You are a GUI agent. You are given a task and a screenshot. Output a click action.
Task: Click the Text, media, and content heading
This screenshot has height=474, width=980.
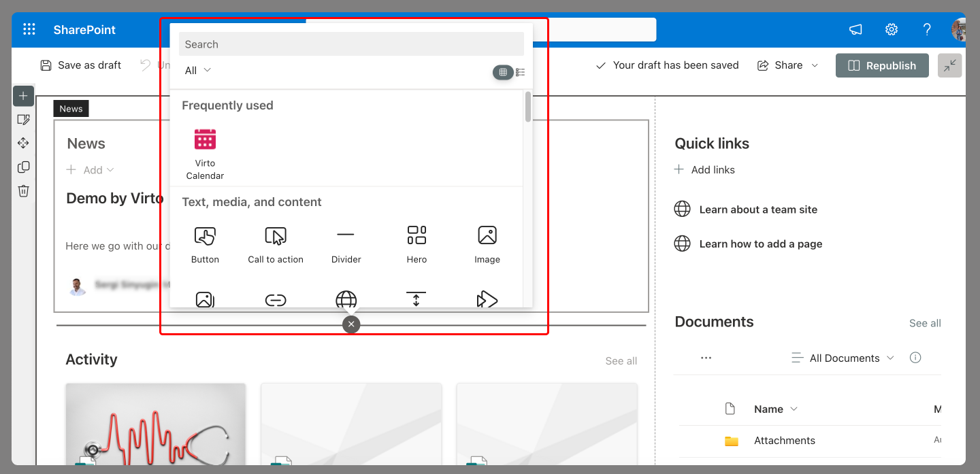pos(252,202)
